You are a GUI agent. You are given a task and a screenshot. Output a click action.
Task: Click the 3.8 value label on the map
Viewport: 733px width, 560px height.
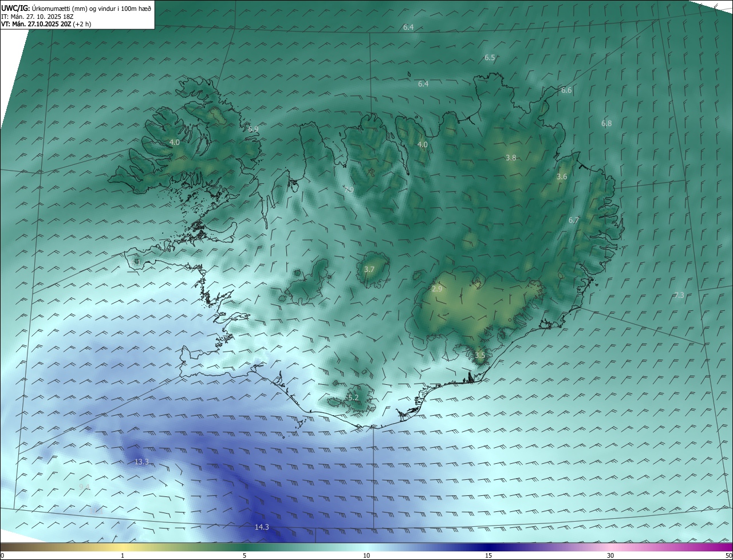[511, 158]
